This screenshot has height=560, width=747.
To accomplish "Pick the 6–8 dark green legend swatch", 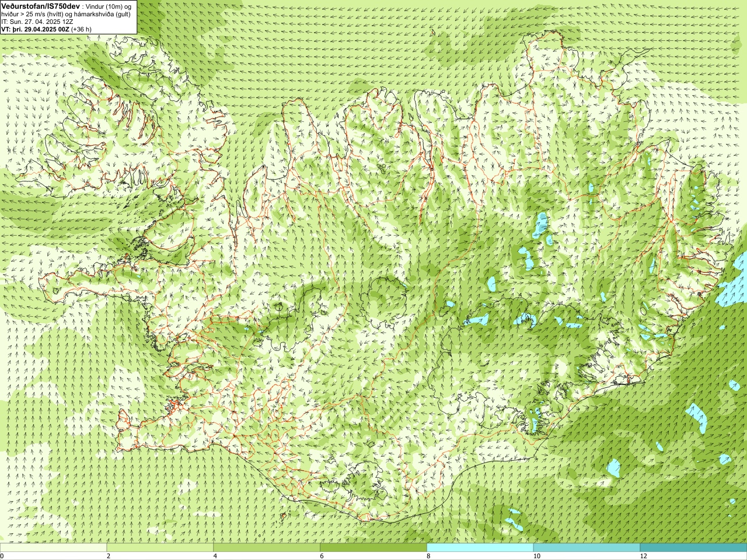I will [x=373, y=548].
